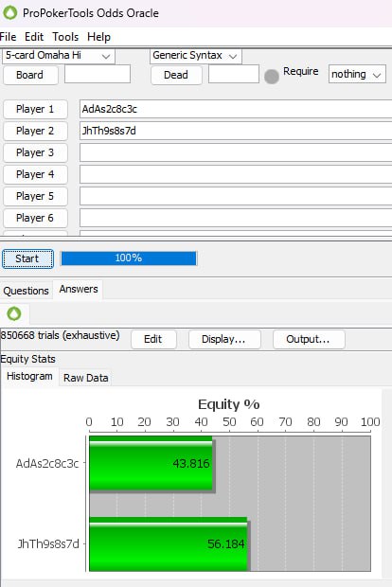Image resolution: width=392 pixels, height=587 pixels.
Task: Click the gray Require status circle
Action: [x=272, y=77]
